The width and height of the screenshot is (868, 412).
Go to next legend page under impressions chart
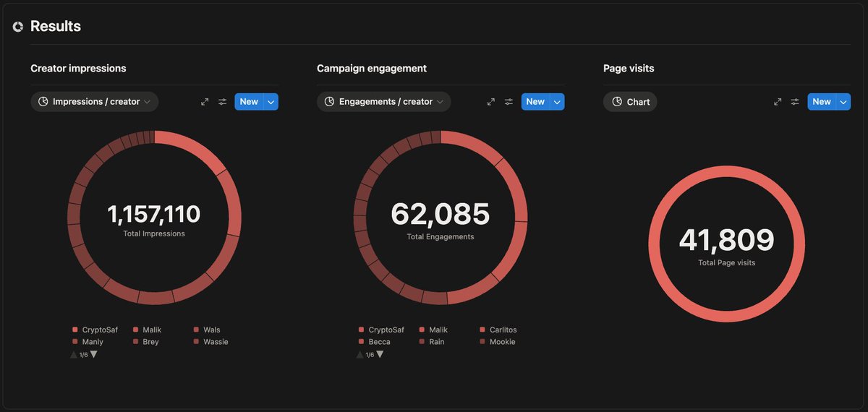tap(94, 354)
